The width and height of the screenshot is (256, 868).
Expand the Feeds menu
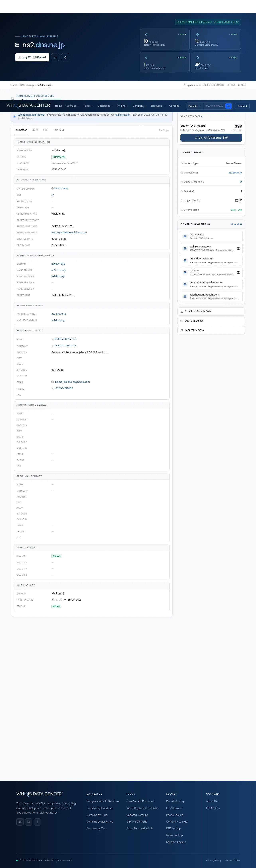(88, 106)
